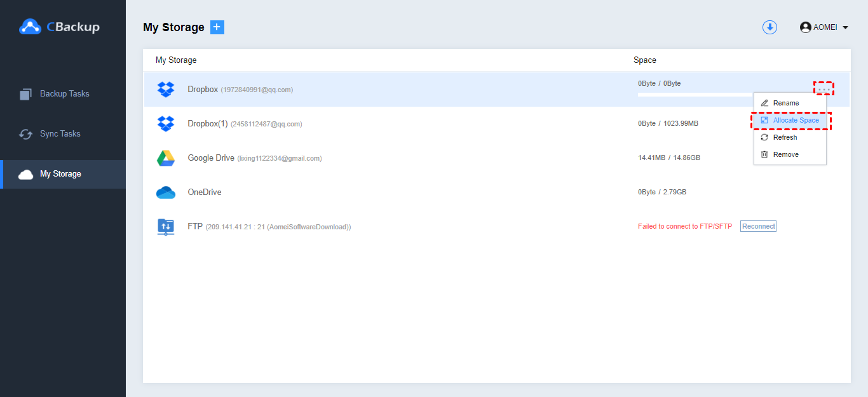Open the Backup Tasks sidebar icon
This screenshot has height=397, width=868.
point(25,93)
